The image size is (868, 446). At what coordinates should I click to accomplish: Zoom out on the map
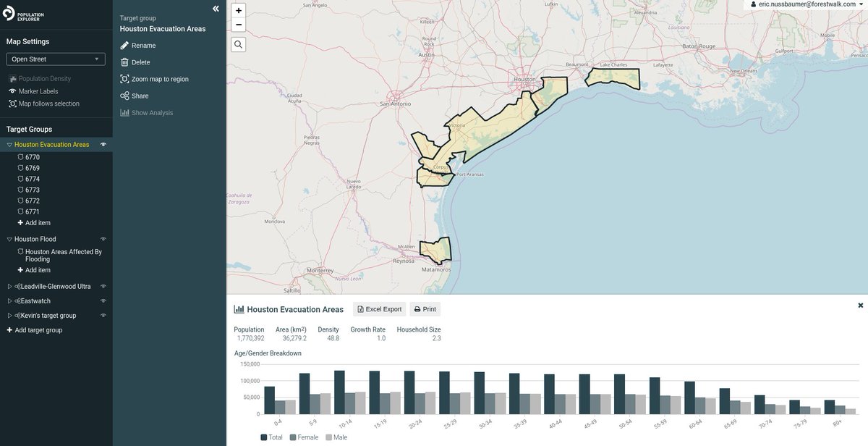(239, 25)
